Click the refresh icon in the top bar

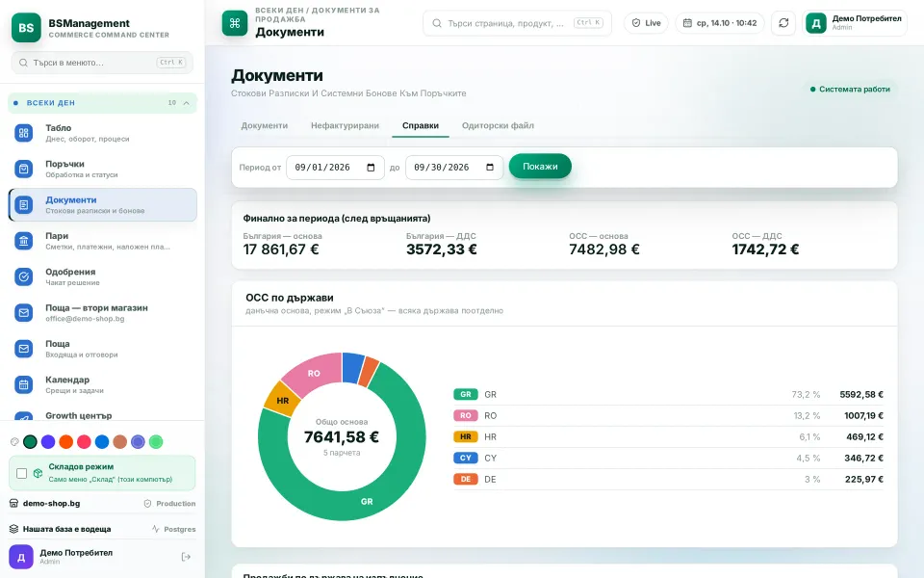pos(783,23)
